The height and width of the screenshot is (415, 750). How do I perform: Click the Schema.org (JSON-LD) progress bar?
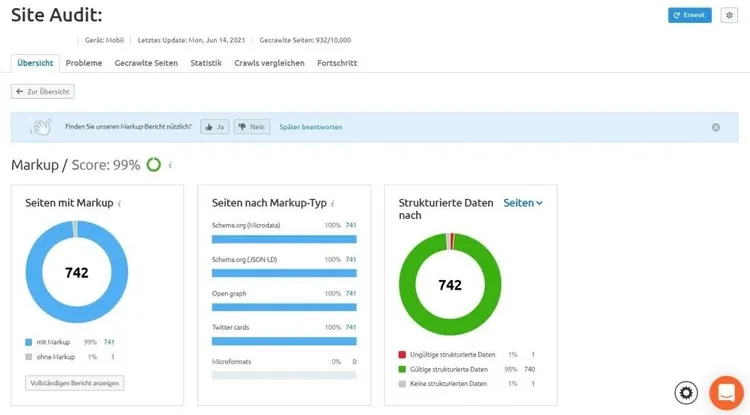click(284, 273)
